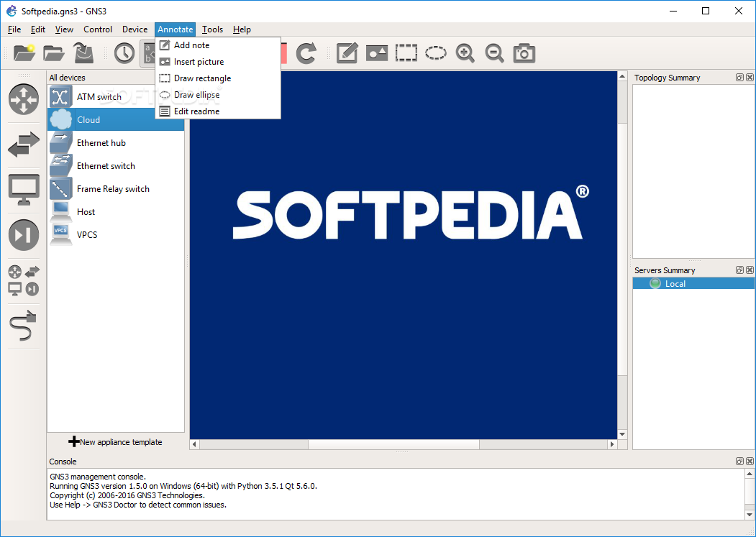Click the Reload all devices icon
Screen dimensions: 756x537
click(x=306, y=52)
